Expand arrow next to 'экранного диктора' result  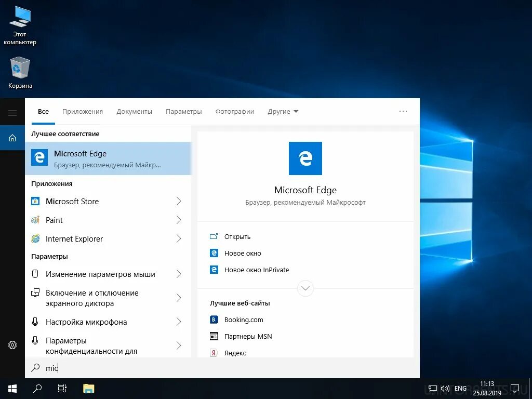click(x=179, y=298)
